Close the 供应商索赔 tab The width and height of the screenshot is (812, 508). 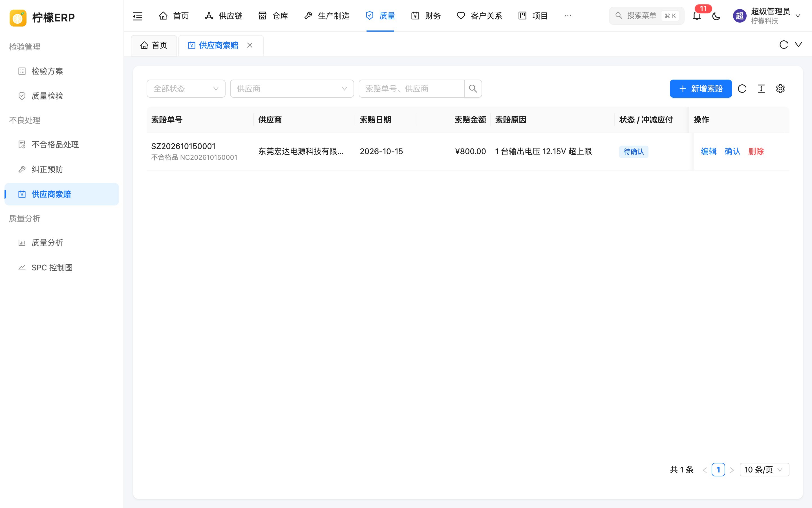coord(250,45)
